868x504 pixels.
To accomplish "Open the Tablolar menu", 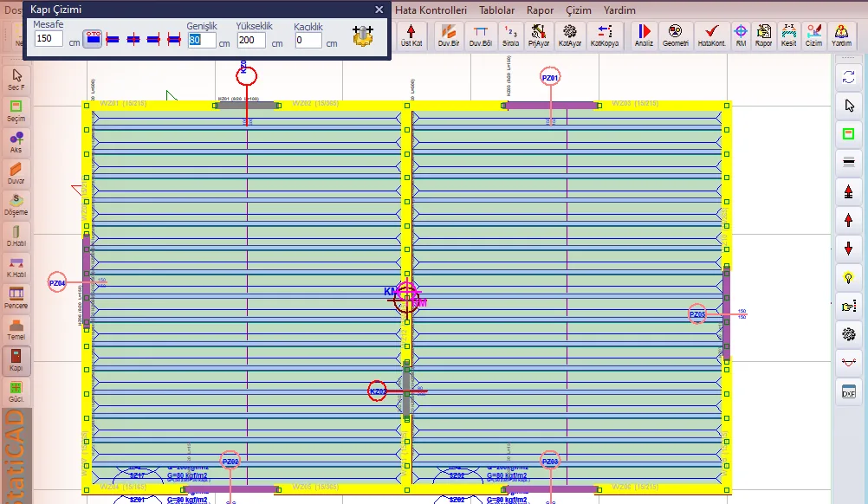I will point(496,10).
